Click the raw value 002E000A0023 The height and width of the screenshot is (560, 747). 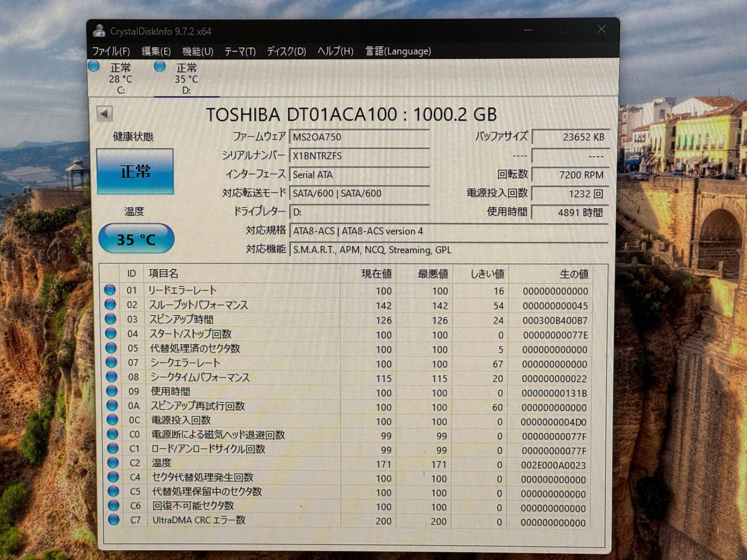pyautogui.click(x=553, y=465)
